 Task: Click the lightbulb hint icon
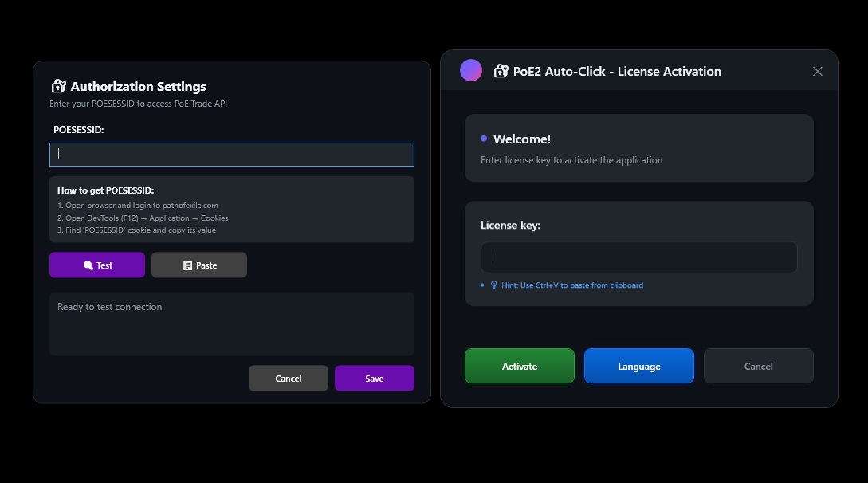click(x=493, y=285)
